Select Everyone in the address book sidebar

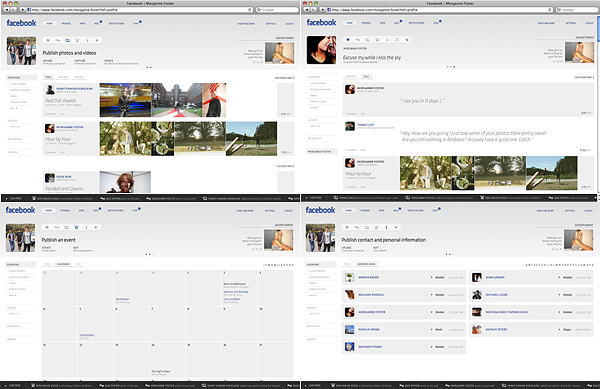tap(321, 265)
